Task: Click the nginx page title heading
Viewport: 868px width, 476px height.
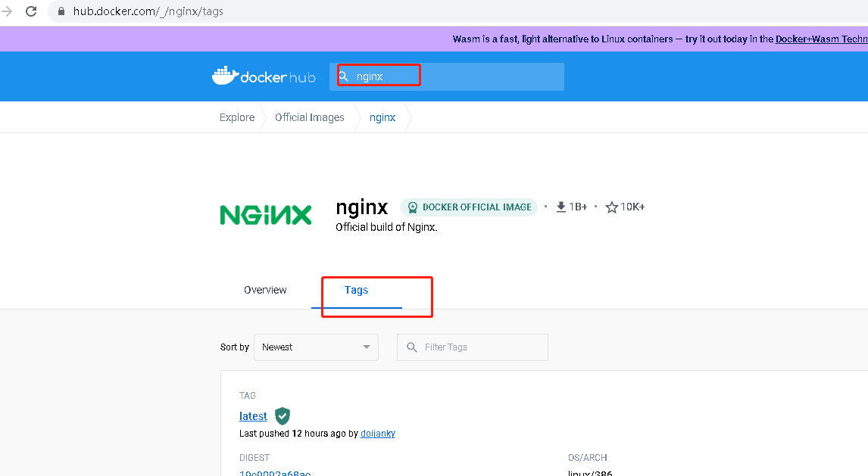Action: point(362,207)
